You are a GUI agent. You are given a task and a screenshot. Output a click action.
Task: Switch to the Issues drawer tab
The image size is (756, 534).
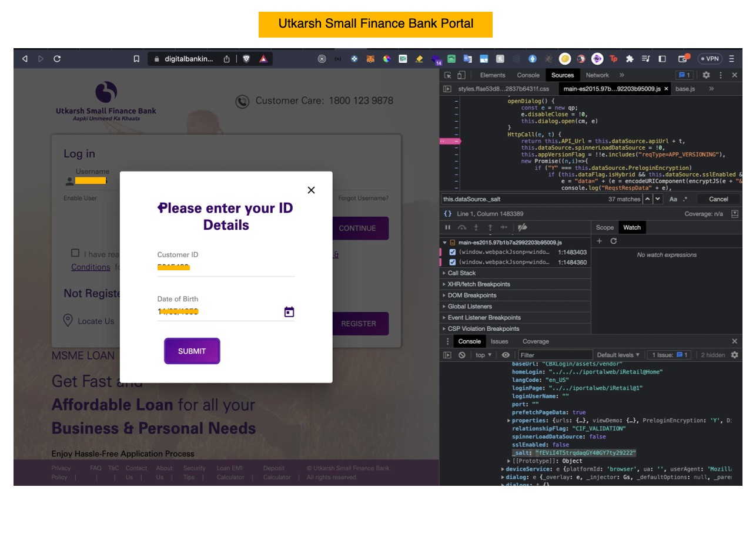[x=499, y=341]
